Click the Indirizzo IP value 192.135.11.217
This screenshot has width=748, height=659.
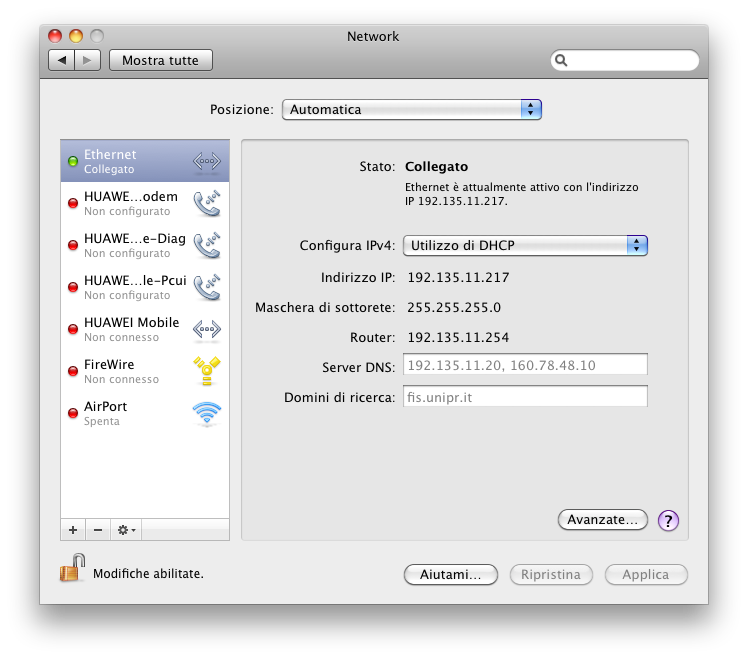458,277
